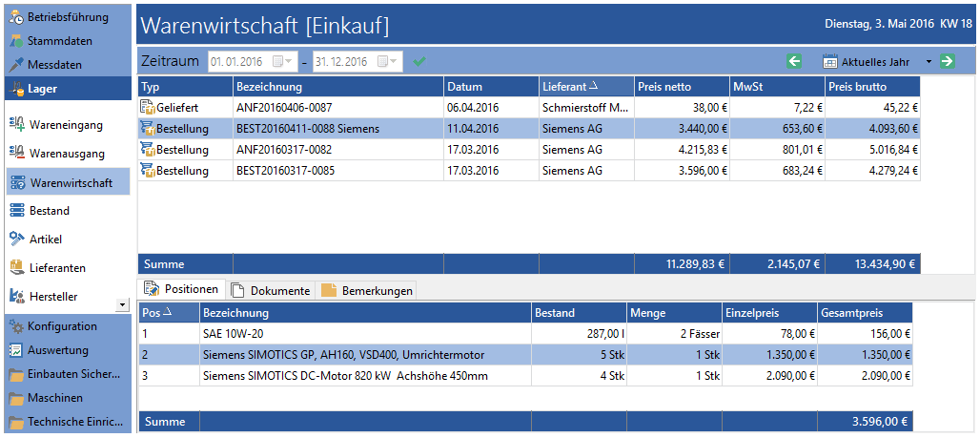
Task: Click the calendar icon beside Aktuelles Jahr
Action: click(830, 62)
